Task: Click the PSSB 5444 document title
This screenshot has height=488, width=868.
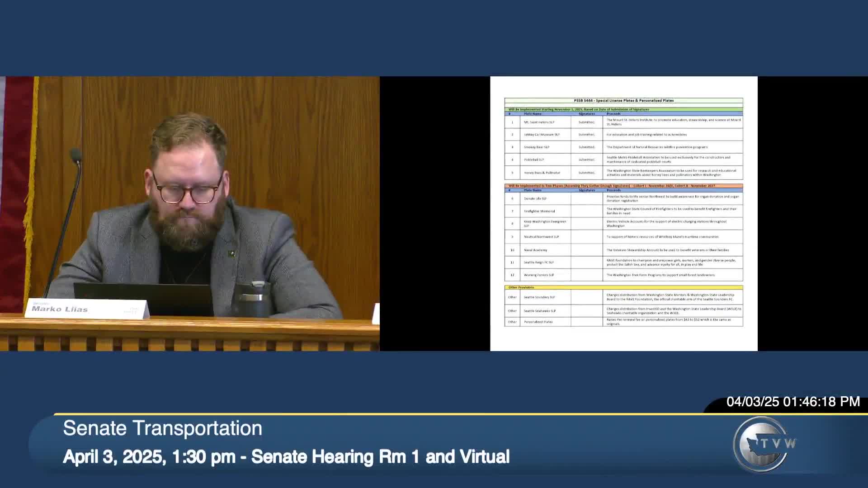Action: [623, 100]
